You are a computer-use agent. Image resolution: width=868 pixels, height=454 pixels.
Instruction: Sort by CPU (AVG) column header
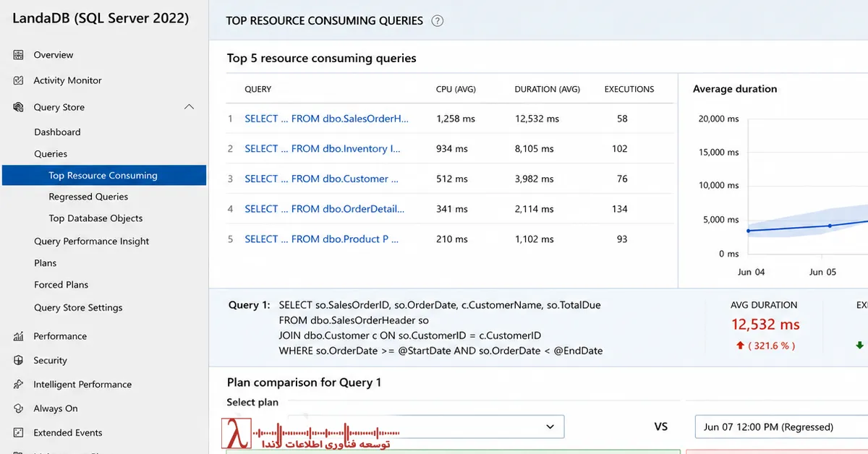(456, 89)
